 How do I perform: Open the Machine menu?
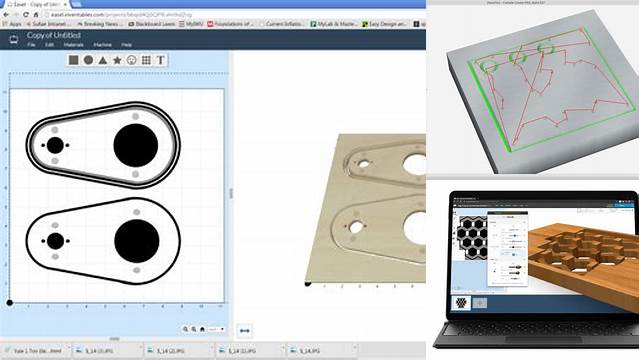[103, 45]
